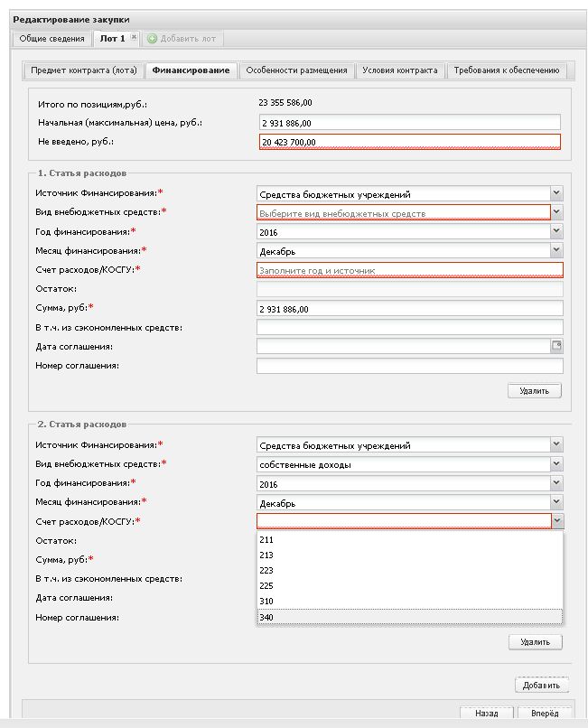Select 213 from КОСГУ list

(409, 555)
